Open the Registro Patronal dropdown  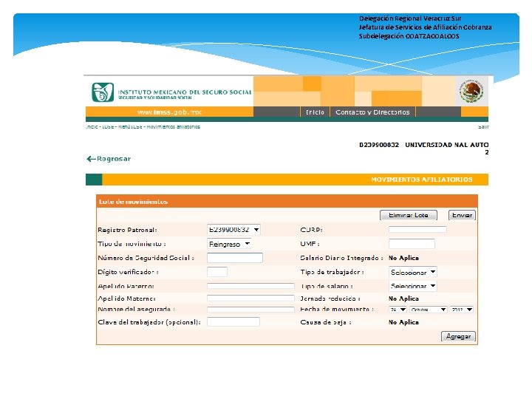(233, 230)
